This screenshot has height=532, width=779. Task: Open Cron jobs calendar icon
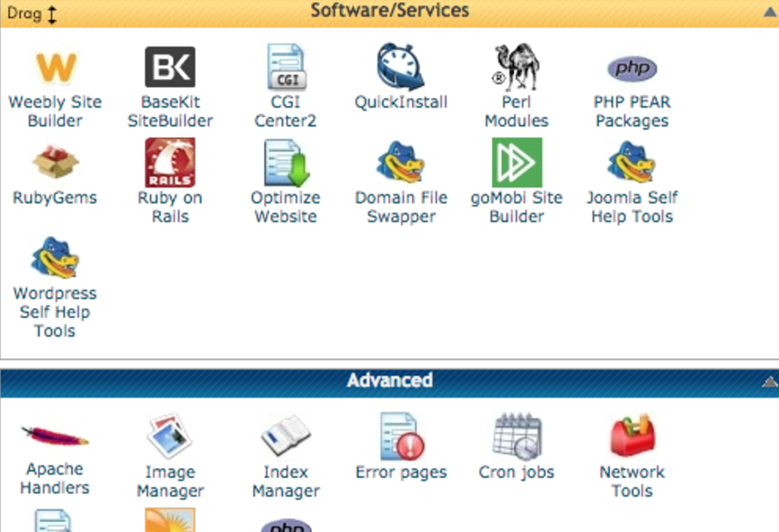(x=517, y=436)
